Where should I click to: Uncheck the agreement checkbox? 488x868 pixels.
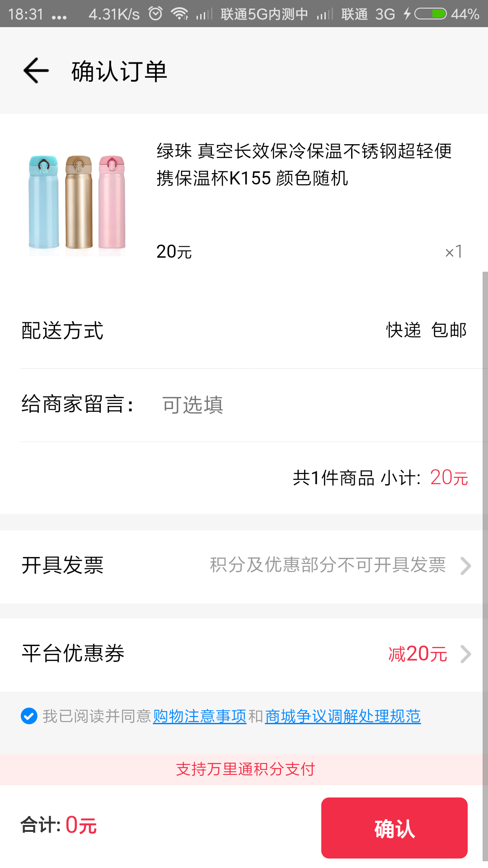tap(29, 716)
